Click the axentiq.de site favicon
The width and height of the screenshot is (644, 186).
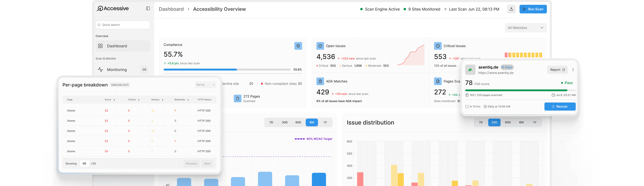[x=470, y=70]
